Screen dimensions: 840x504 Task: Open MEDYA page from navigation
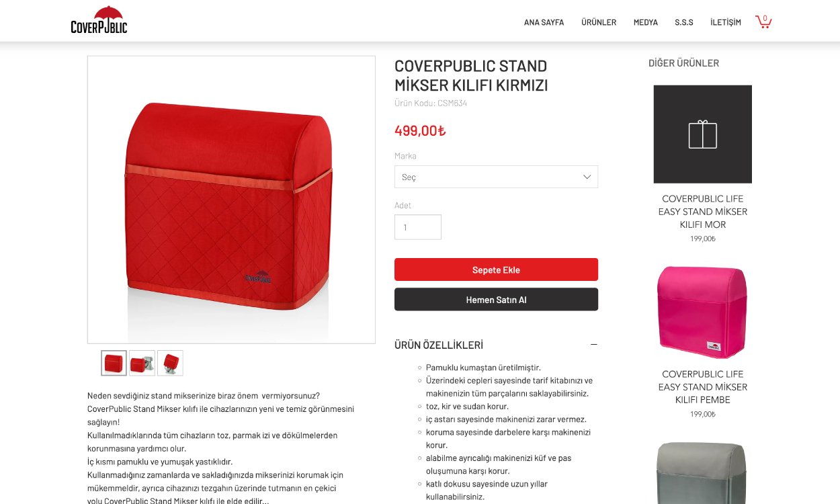click(x=646, y=22)
